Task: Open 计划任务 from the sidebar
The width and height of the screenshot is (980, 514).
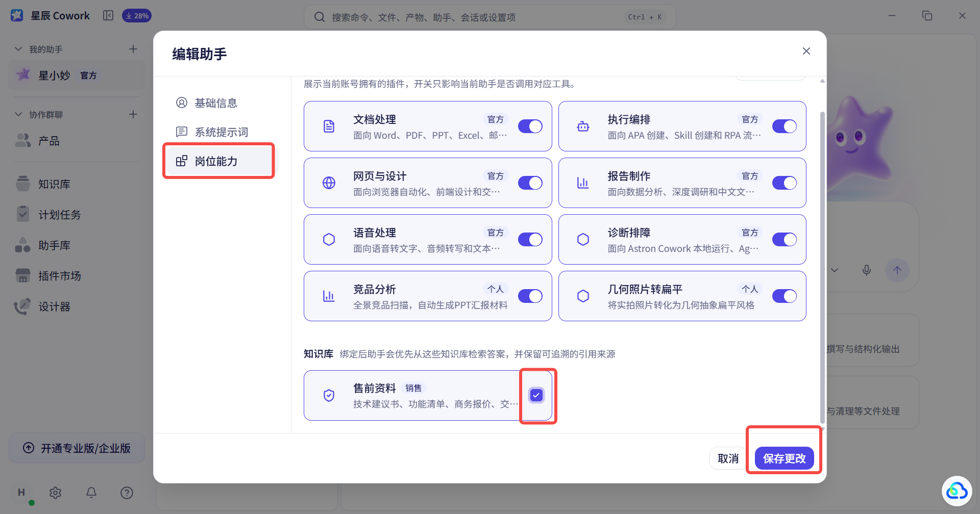Action: coord(77,215)
